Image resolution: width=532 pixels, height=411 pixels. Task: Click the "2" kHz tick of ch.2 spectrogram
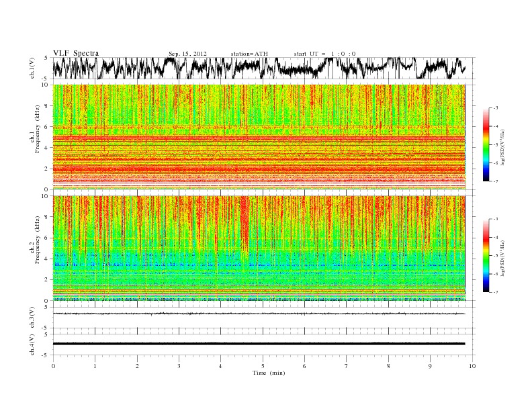[46, 280]
